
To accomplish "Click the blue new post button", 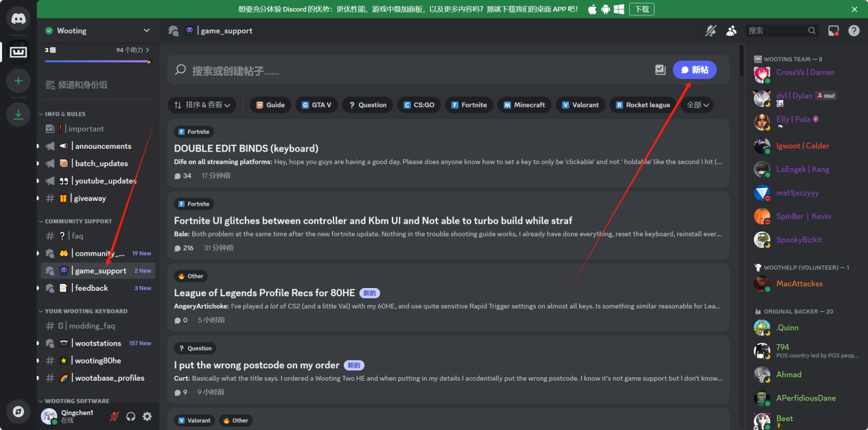I will (694, 70).
